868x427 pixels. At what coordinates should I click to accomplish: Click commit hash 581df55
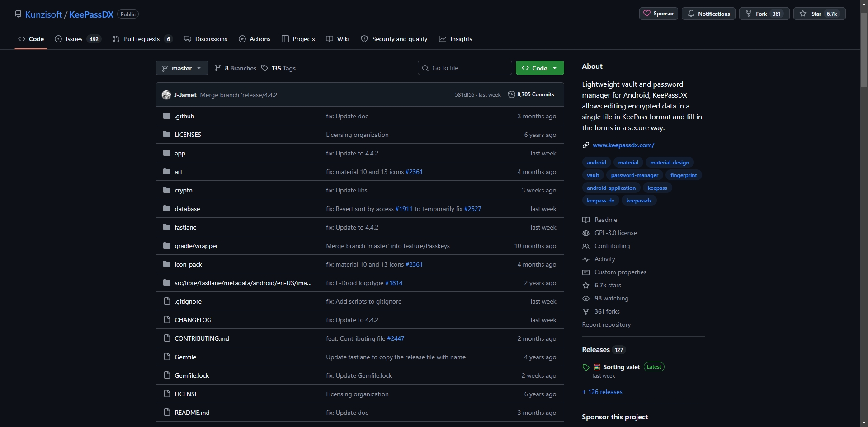[464, 95]
